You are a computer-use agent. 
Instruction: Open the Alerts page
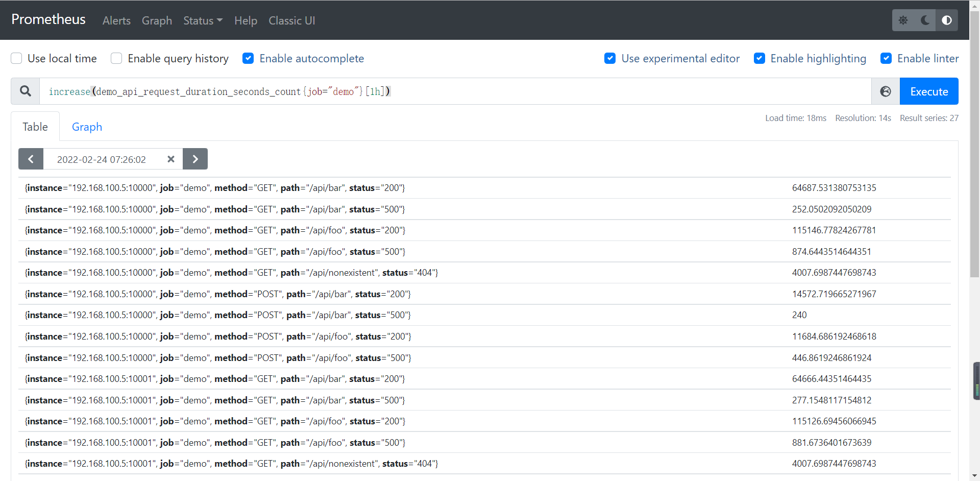pos(116,20)
